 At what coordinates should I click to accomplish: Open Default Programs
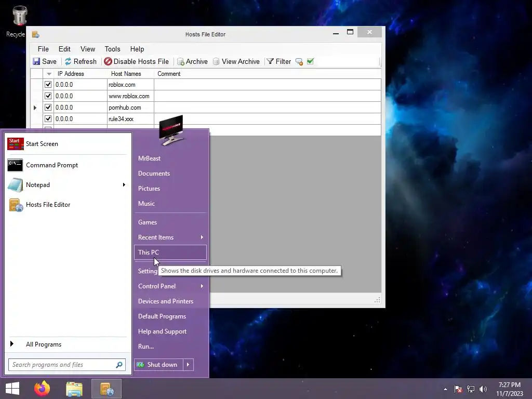pos(170,316)
